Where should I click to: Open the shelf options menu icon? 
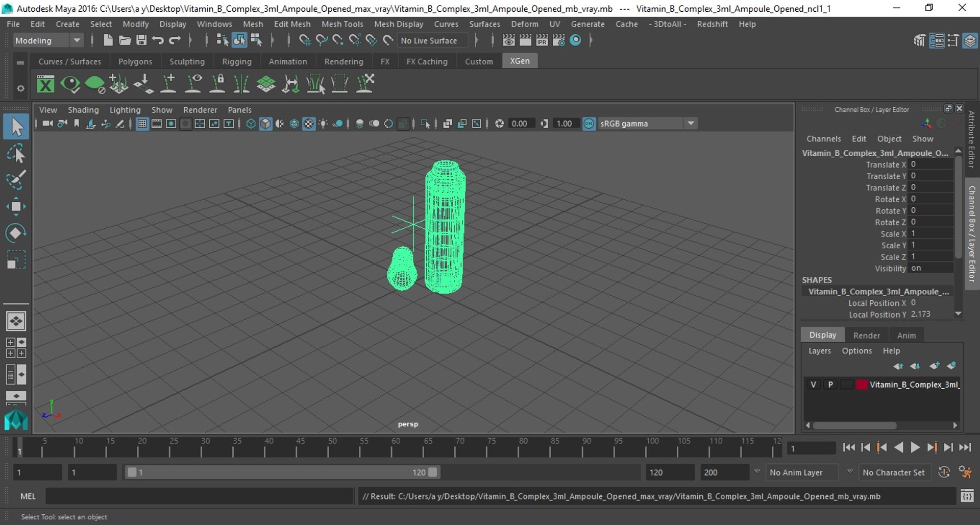click(20, 88)
